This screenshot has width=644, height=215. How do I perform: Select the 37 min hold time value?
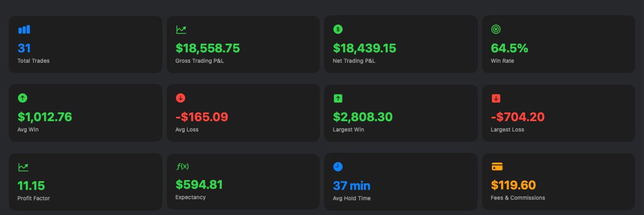click(x=352, y=186)
